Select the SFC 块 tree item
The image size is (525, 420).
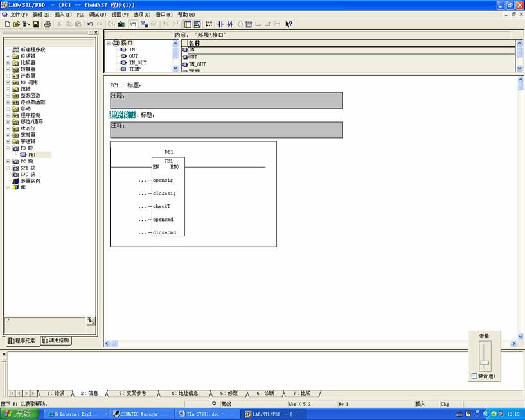tap(28, 175)
